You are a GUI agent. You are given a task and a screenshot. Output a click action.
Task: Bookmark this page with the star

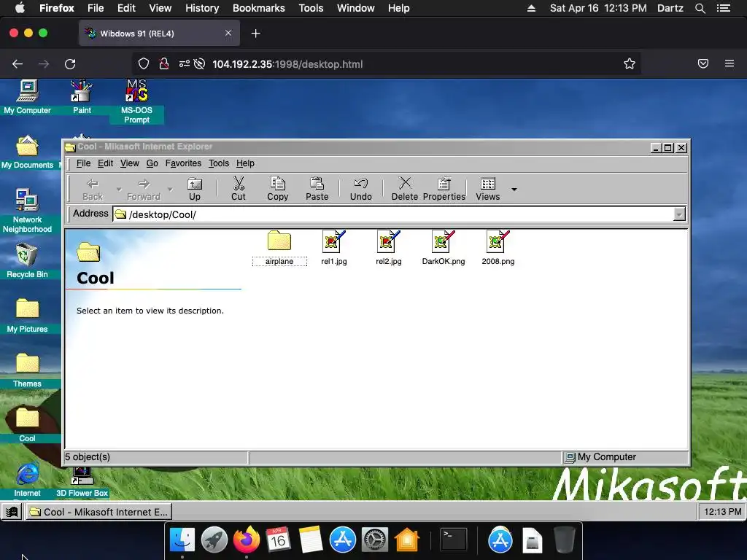(630, 64)
